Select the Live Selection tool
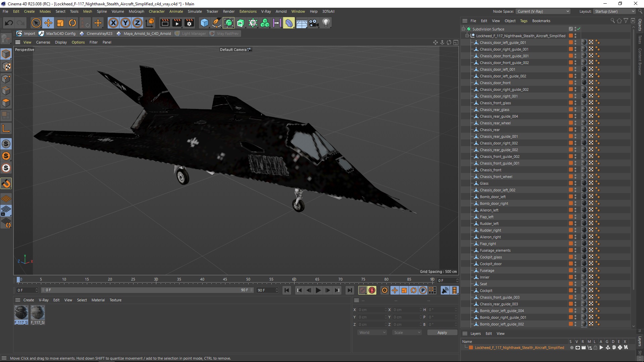Image resolution: width=644 pixels, height=362 pixels. (x=36, y=23)
